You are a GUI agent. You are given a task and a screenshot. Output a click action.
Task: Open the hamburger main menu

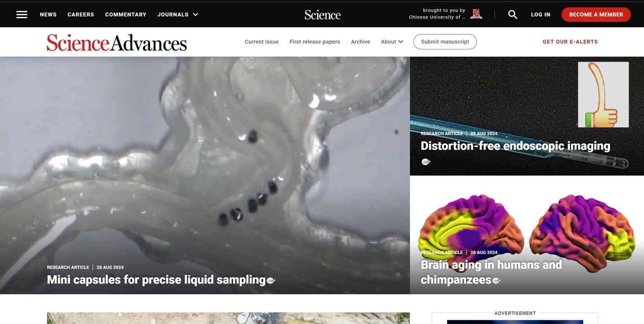[x=22, y=14]
